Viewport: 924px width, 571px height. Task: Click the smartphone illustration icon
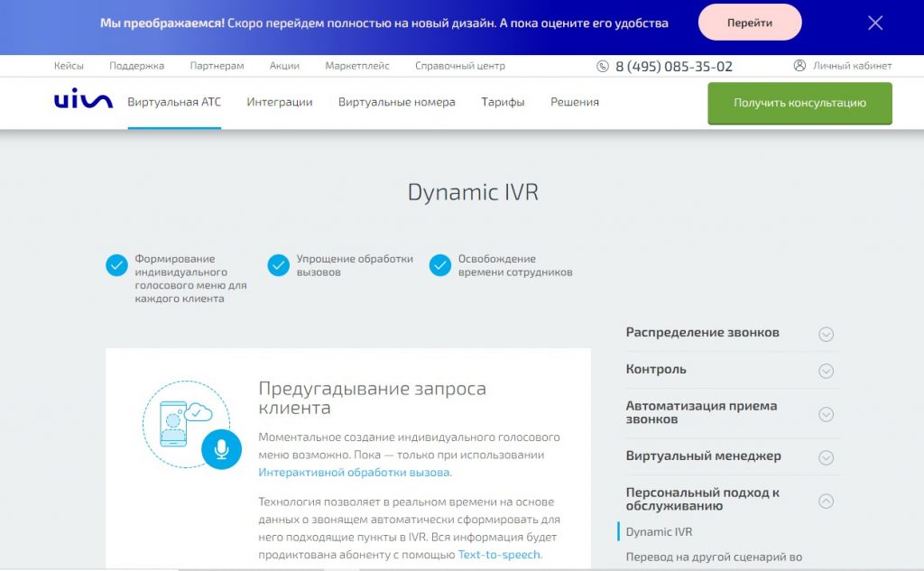point(173,421)
